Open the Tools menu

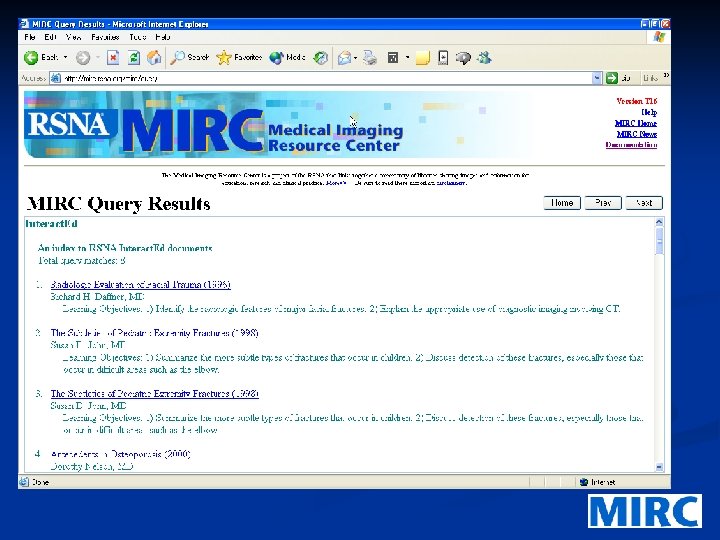[x=138, y=37]
